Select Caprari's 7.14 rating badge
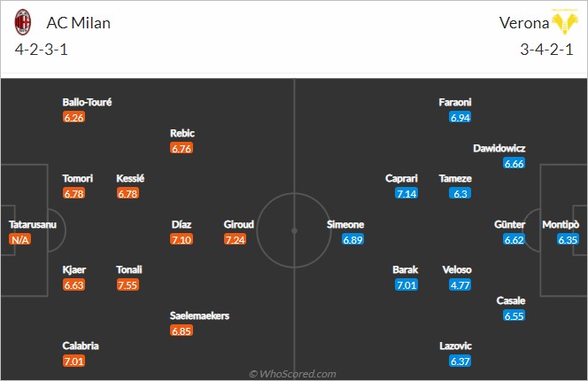The height and width of the screenshot is (381, 588). [406, 194]
